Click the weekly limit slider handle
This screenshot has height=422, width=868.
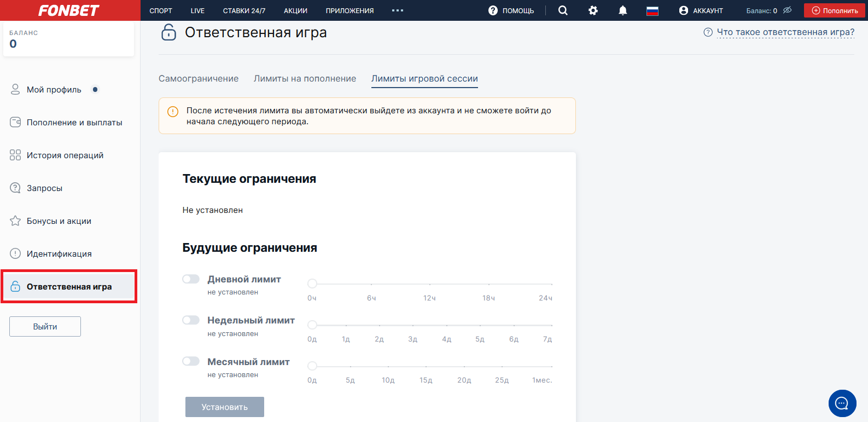pos(312,325)
